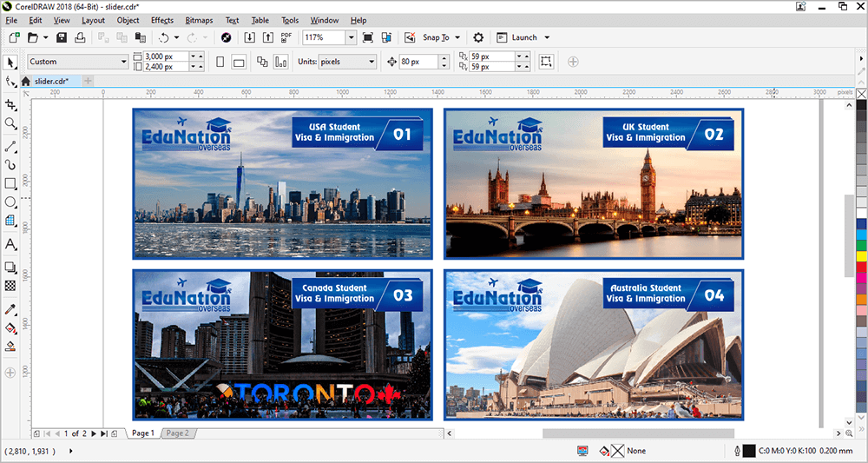Expand the Undo history dropdown arrow
The image size is (868, 463).
pos(176,37)
